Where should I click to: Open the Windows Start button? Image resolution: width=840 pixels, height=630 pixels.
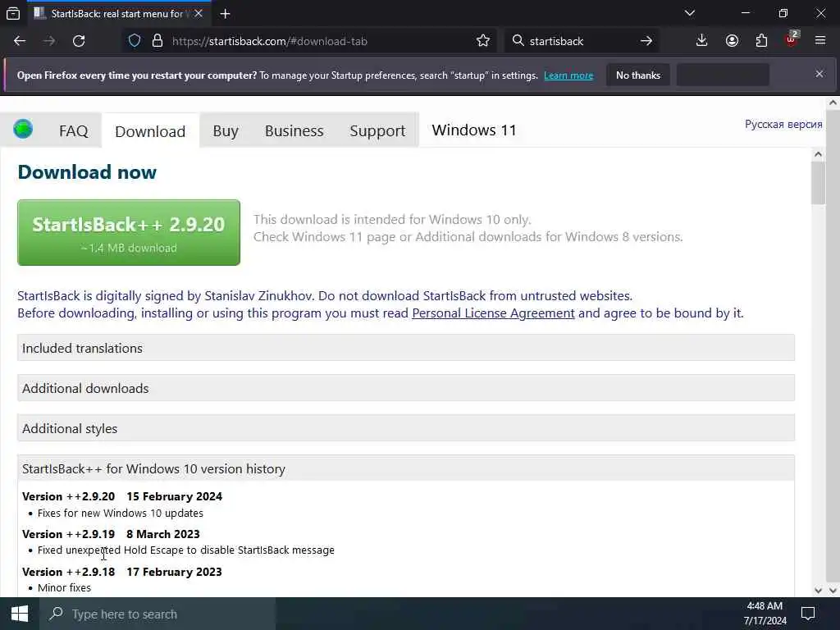[20, 614]
